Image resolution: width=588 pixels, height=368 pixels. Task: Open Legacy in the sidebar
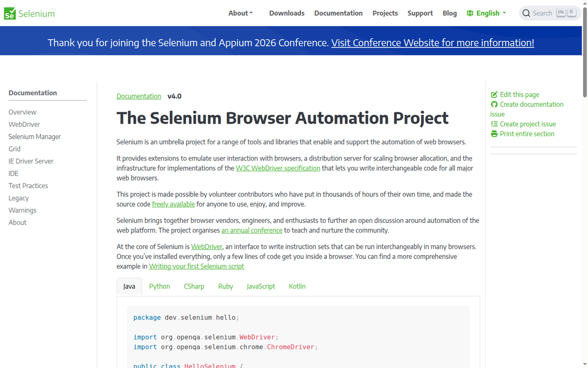click(x=19, y=198)
